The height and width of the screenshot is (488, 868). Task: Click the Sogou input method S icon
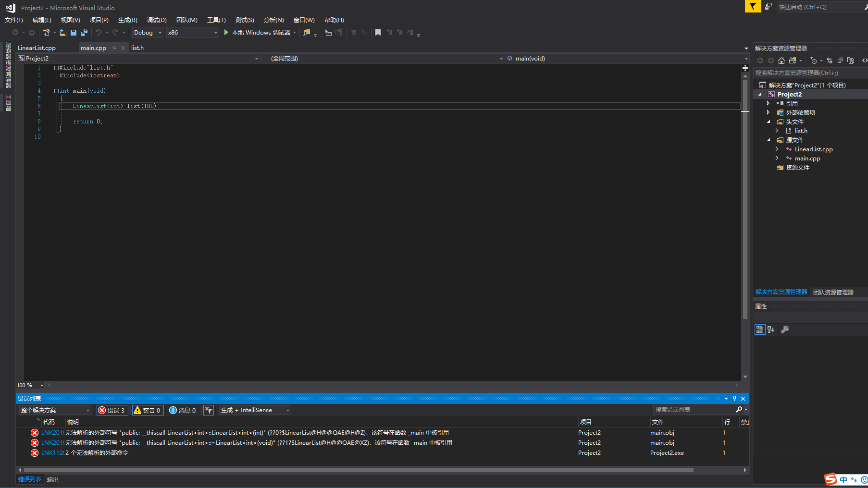pyautogui.click(x=831, y=479)
